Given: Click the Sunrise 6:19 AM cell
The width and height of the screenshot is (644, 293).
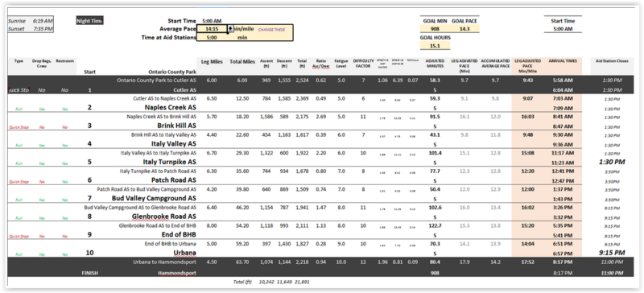Looking at the screenshot, I should [x=43, y=21].
